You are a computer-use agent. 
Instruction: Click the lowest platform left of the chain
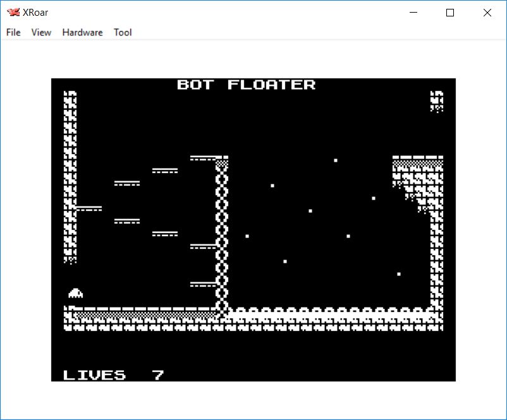(x=203, y=284)
